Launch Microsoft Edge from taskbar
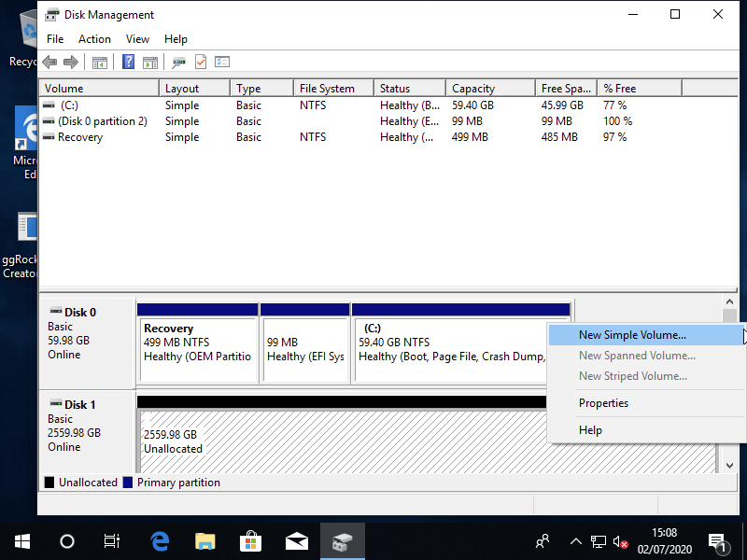The width and height of the screenshot is (747, 560). (x=160, y=541)
